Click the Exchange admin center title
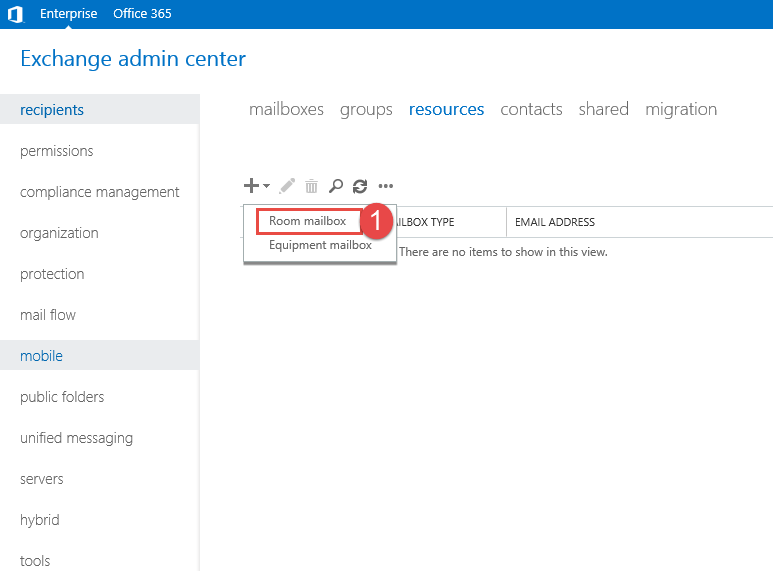Image resolution: width=773 pixels, height=571 pixels. [133, 59]
